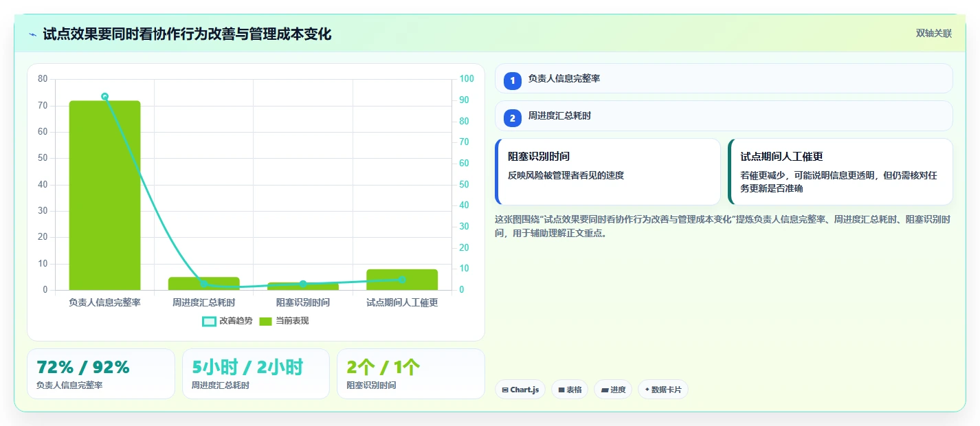
Task: Toggle the 改善趋势 legend item
Action: point(227,321)
